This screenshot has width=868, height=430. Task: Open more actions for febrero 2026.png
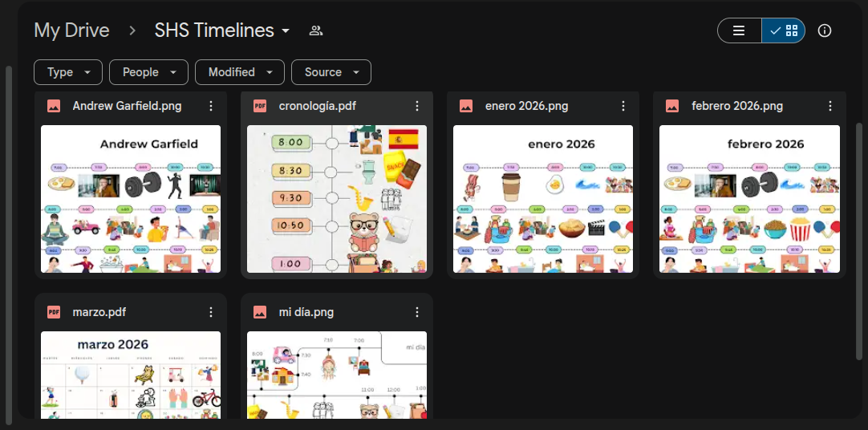click(x=829, y=106)
